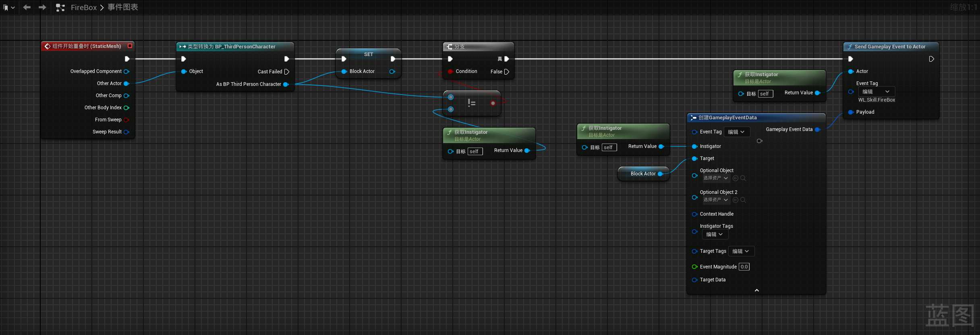Click the red delegate pin on overlap event node
Image resolution: width=980 pixels, height=335 pixels.
tap(130, 46)
